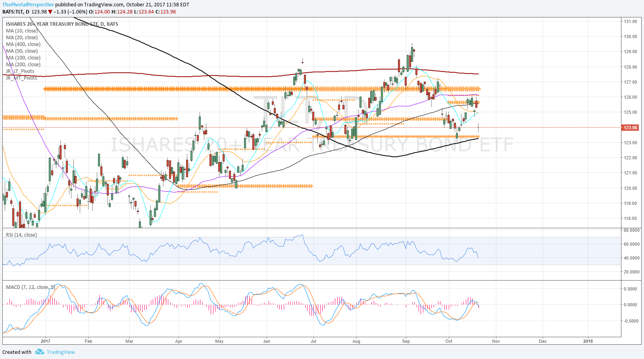Select the JR_LT_Pivots indicator label
Viewport: 644px width, 359px height.
click(x=20, y=71)
